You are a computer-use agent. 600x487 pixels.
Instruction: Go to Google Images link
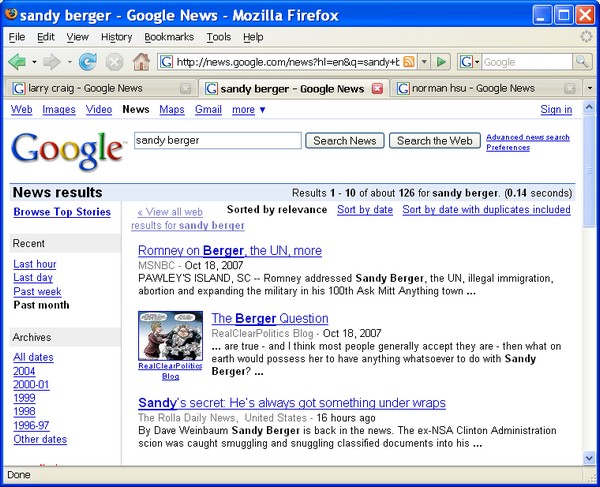pos(59,110)
